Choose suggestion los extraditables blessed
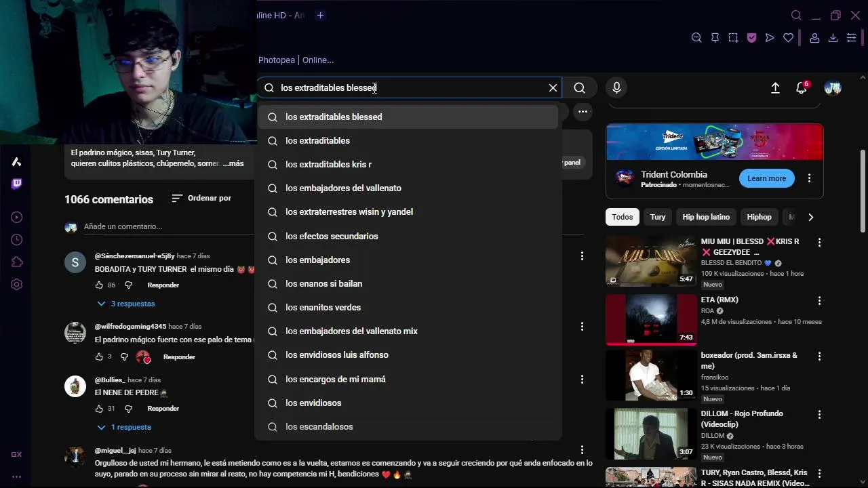The height and width of the screenshot is (488, 868). click(408, 117)
